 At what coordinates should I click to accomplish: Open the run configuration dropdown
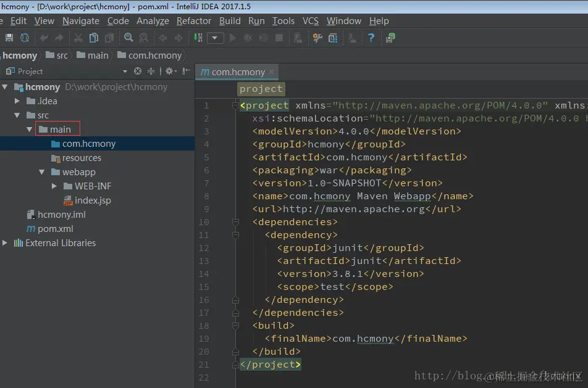point(215,38)
